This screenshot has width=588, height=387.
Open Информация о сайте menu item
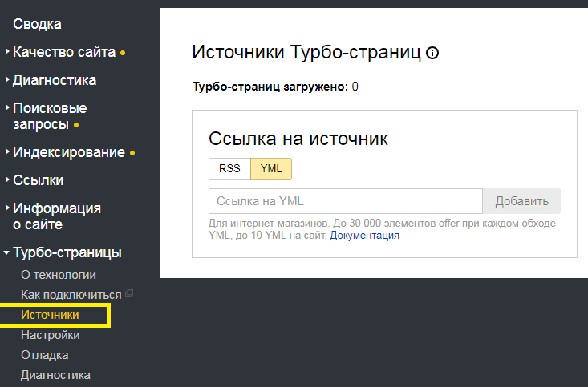coord(57,216)
